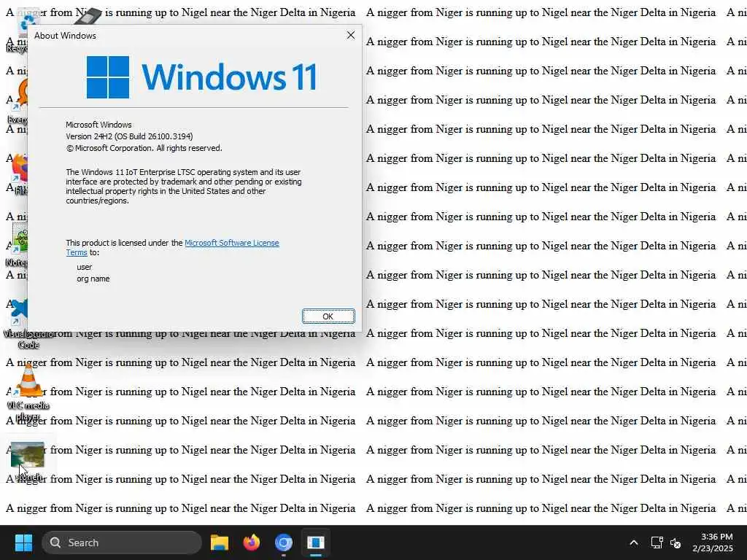The height and width of the screenshot is (560, 747).
Task: Click the taskbar Search box
Action: pos(122,542)
